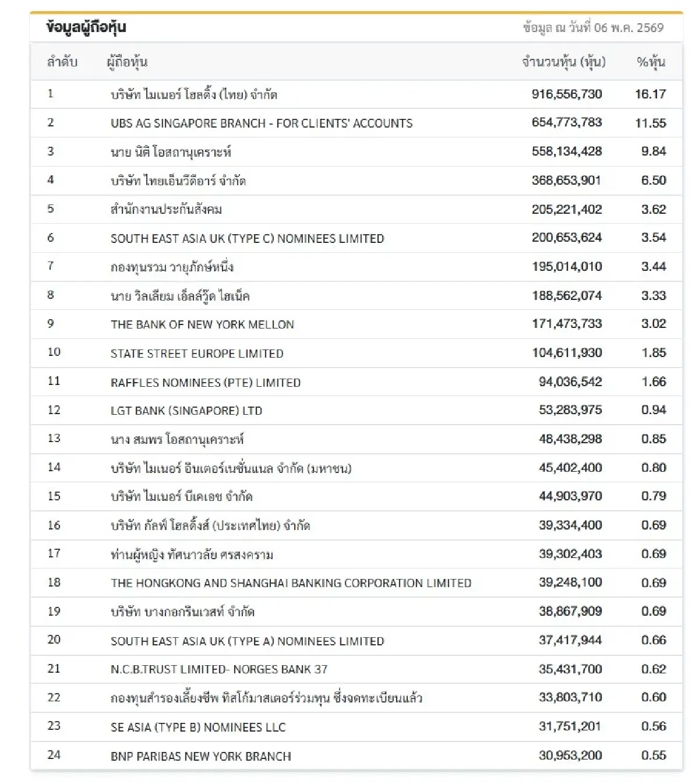Select shareholder บริษัท ไทยเอ็นวีดีอาร์ จำกัด
The height and width of the screenshot is (784, 699).
coord(178,181)
